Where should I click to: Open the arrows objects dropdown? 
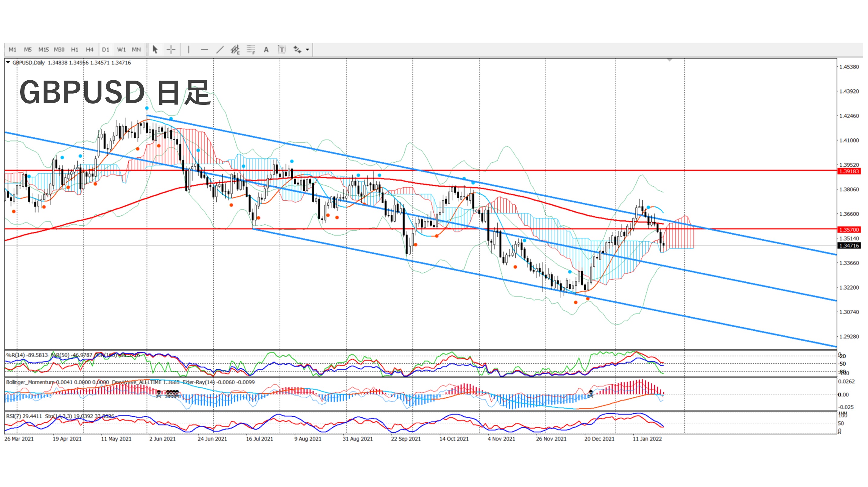click(x=307, y=50)
